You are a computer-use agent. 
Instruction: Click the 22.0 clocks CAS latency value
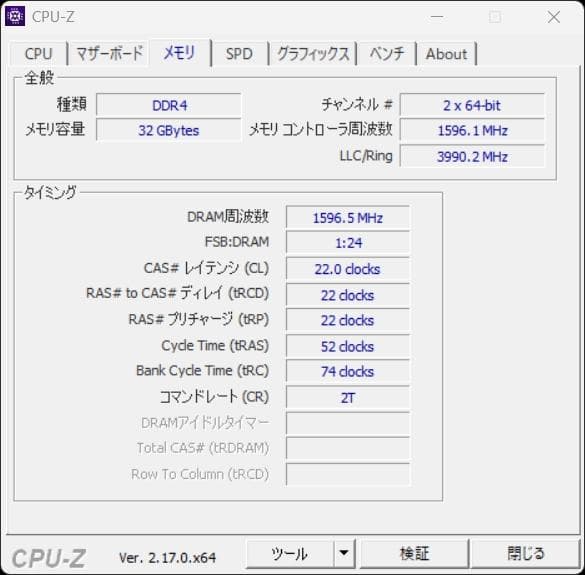click(x=348, y=269)
